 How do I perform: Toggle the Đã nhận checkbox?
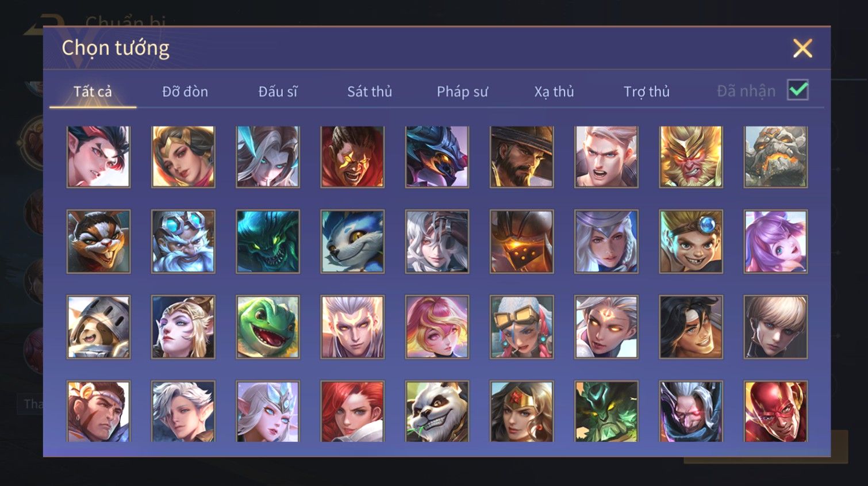pyautogui.click(x=798, y=90)
